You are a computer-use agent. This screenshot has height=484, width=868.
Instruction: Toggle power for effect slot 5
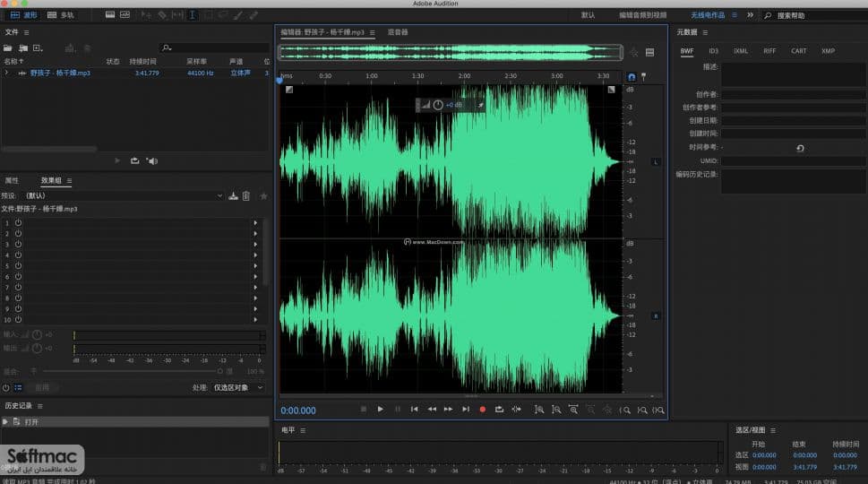click(x=18, y=266)
